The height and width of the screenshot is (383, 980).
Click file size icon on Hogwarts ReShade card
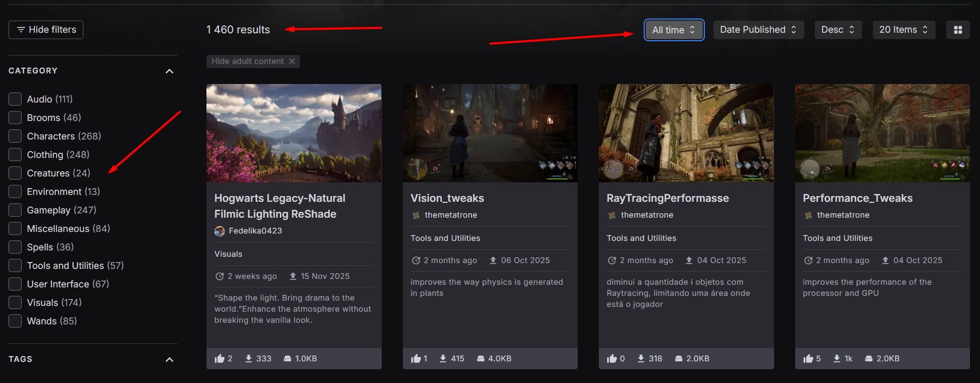click(x=287, y=359)
